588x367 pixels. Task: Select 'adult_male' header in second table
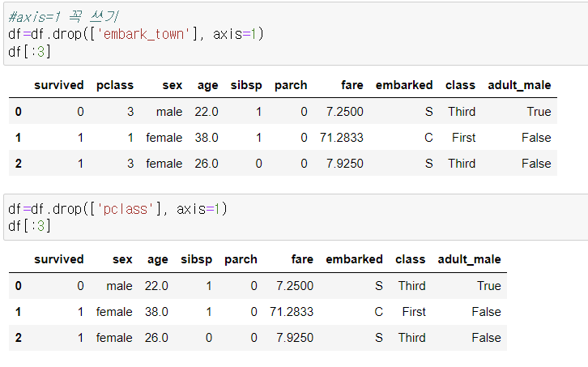pos(469,260)
